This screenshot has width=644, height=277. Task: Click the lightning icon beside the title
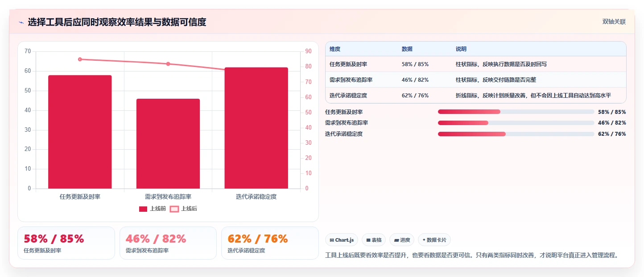pyautogui.click(x=21, y=22)
